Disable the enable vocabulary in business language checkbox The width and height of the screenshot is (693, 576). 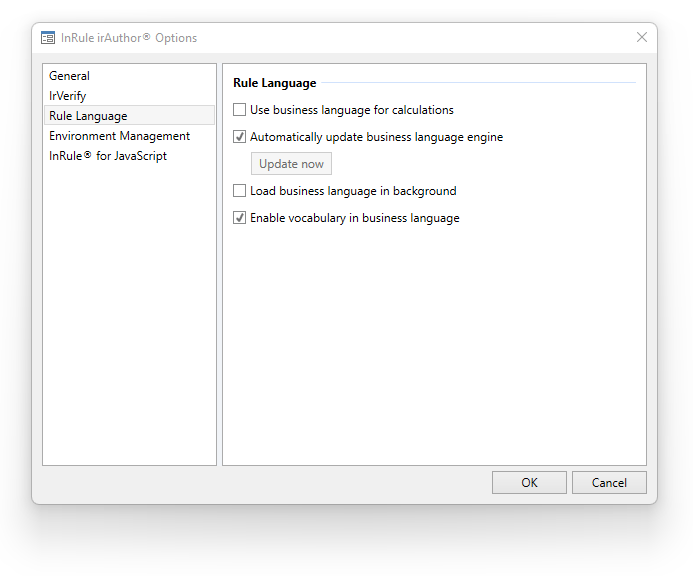point(240,218)
